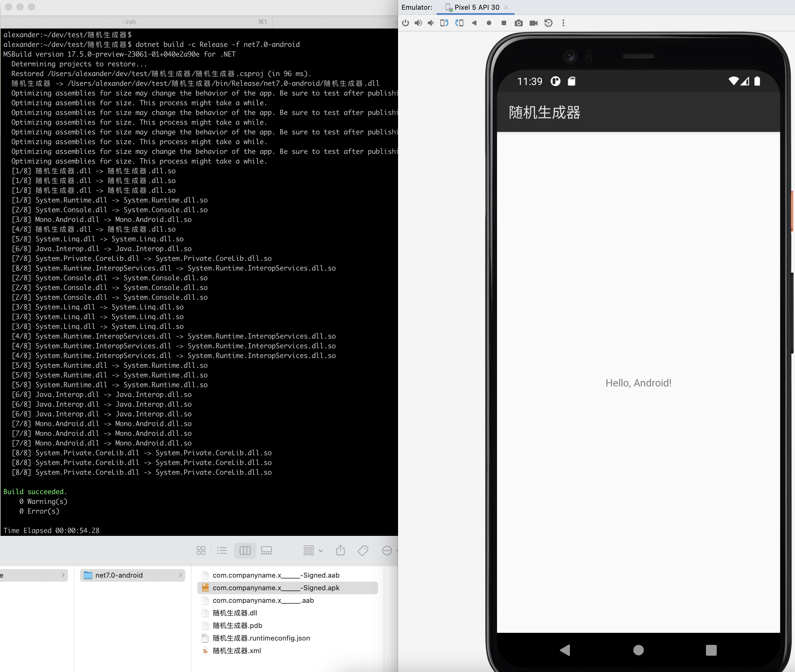This screenshot has width=795, height=672.
Task: Share the selected APK via the share icon
Action: coord(340,550)
